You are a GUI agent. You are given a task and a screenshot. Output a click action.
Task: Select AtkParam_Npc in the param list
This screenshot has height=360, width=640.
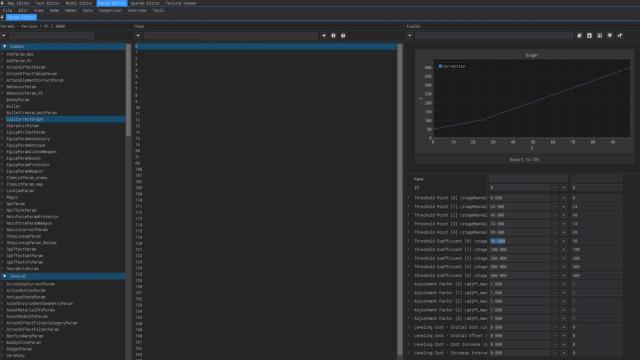click(20, 54)
